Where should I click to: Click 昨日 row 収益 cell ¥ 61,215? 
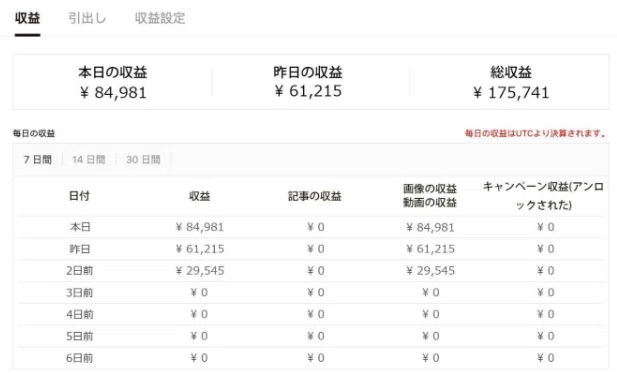click(x=200, y=249)
